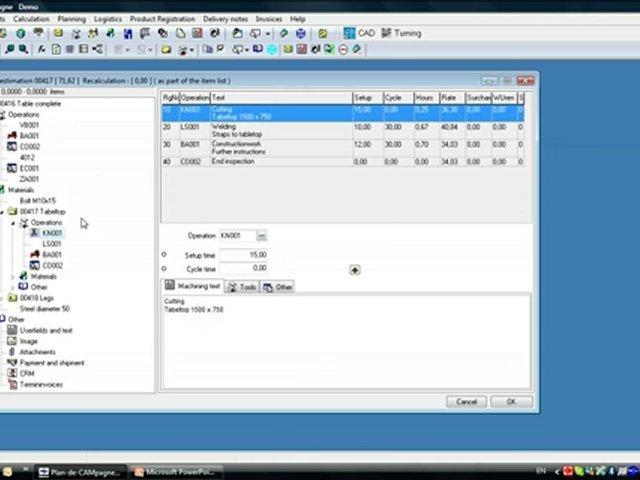This screenshot has width=640, height=480.
Task: Click the Payment and shipment icon
Action: (x=12, y=362)
